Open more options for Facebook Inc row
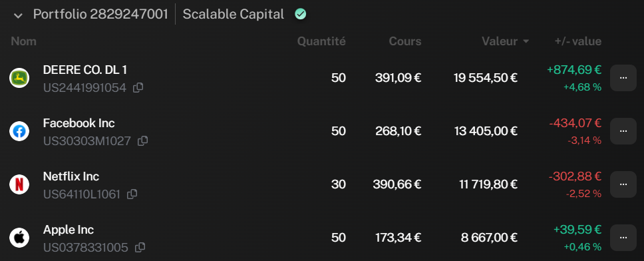The image size is (644, 261). (x=623, y=131)
